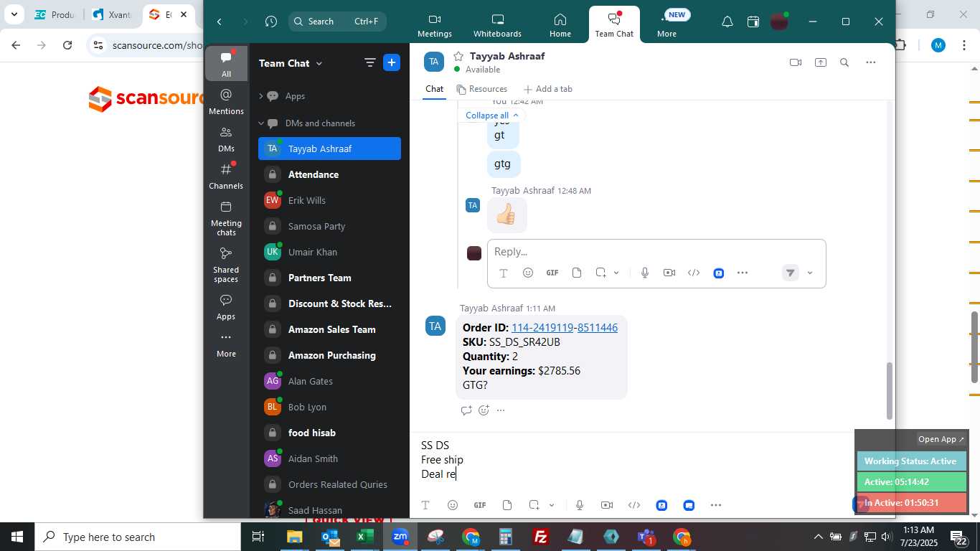Open Amazon Purchasing channel

click(x=329, y=355)
